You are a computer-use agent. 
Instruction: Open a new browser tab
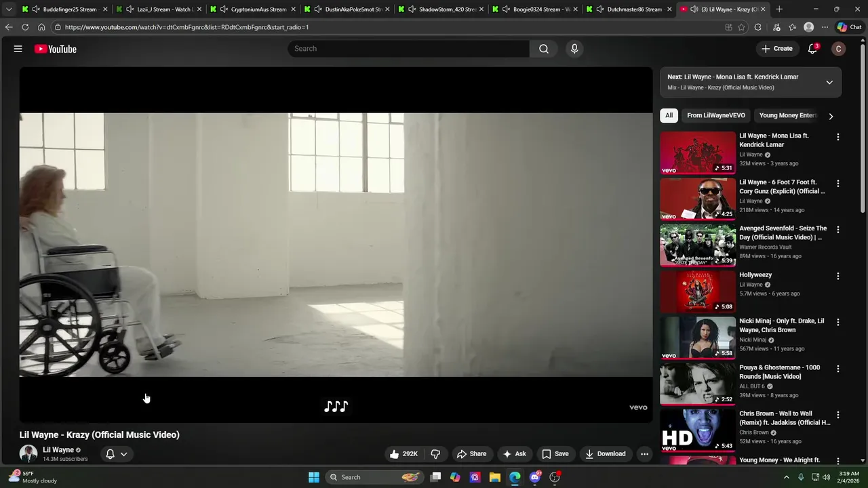779,9
